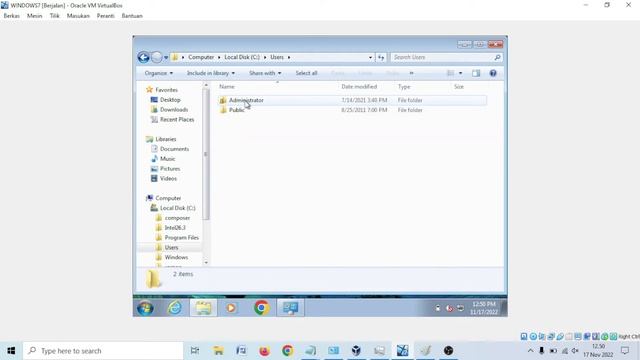Open Chrome on the host taskbar
Image resolution: width=640 pixels, height=360 pixels.
tap(287, 351)
